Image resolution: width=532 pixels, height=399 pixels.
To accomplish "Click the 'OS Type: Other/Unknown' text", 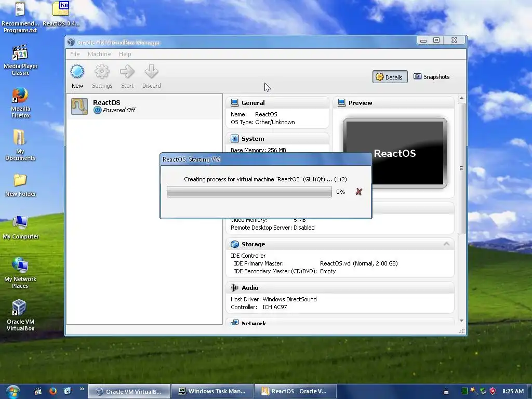I will pos(262,122).
